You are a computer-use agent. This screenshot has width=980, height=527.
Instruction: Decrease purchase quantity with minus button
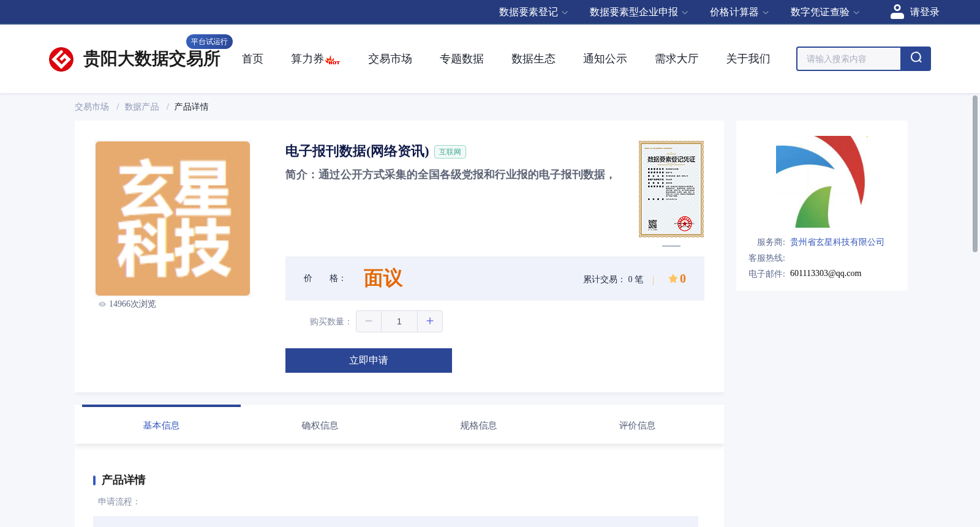tap(369, 321)
